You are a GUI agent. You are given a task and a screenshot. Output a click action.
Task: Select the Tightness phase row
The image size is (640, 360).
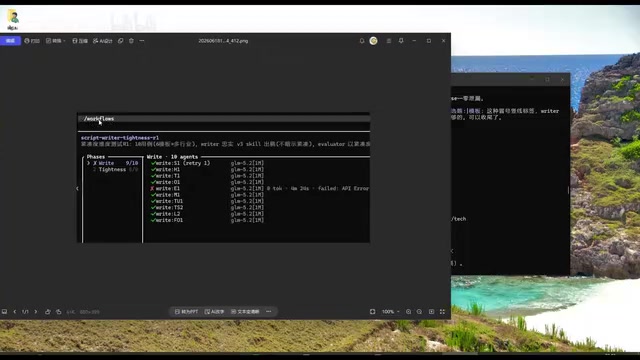(x=116, y=169)
